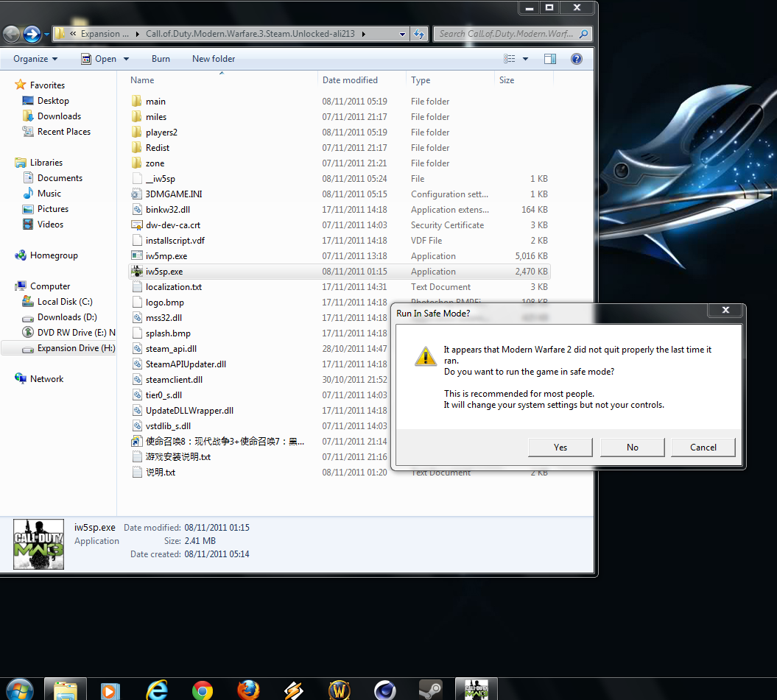Click the Open button in toolbar
777x700 pixels.
(99, 59)
